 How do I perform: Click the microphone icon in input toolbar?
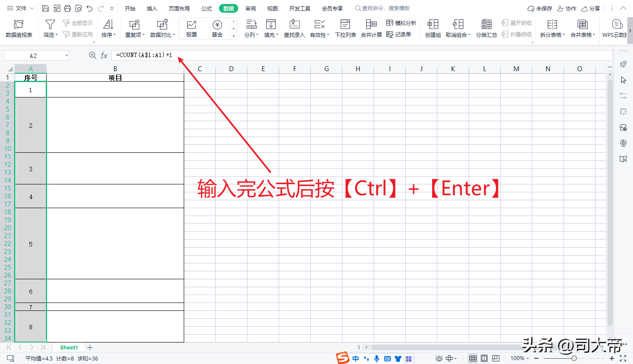(377, 358)
